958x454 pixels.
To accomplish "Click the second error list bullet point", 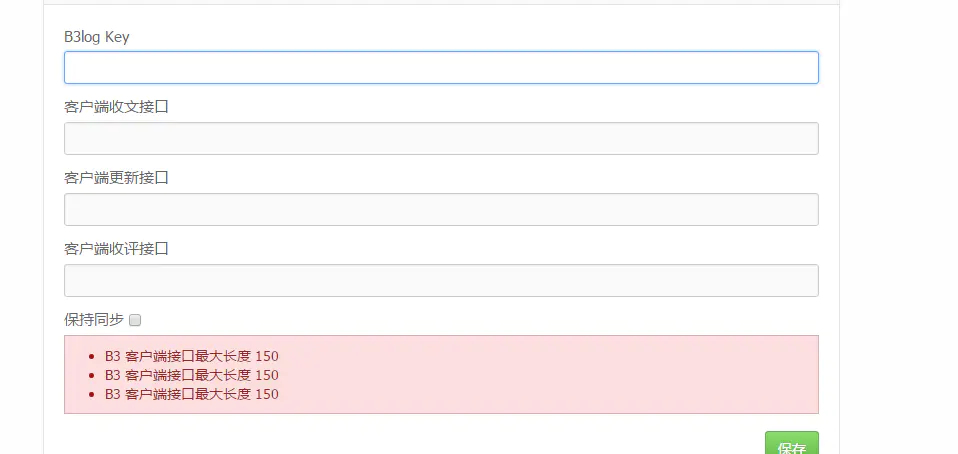I will click(x=92, y=375).
